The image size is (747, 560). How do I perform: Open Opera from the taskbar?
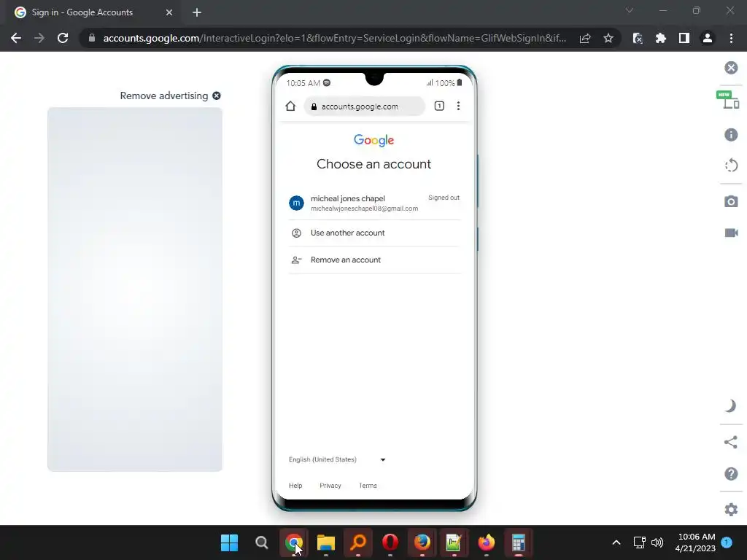390,542
